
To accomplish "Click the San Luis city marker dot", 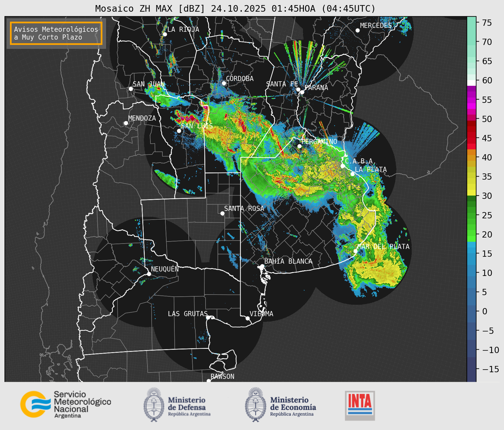I will point(179,131).
